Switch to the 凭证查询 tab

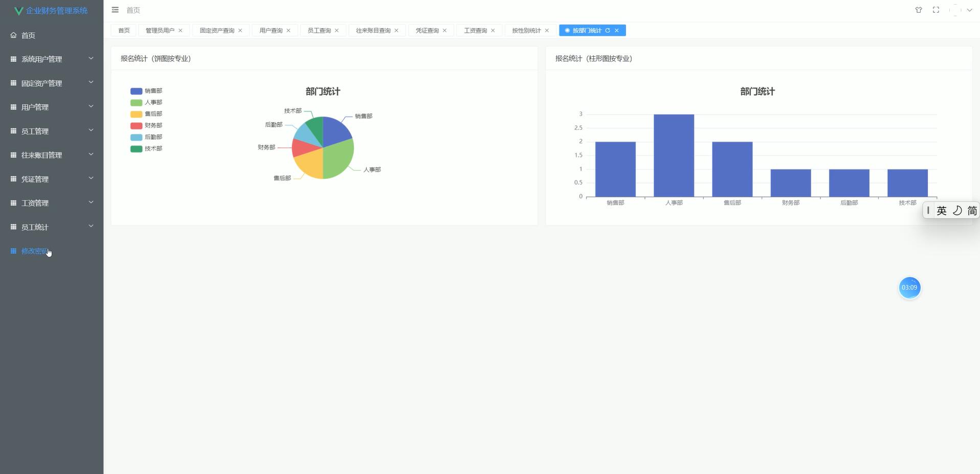click(426, 30)
